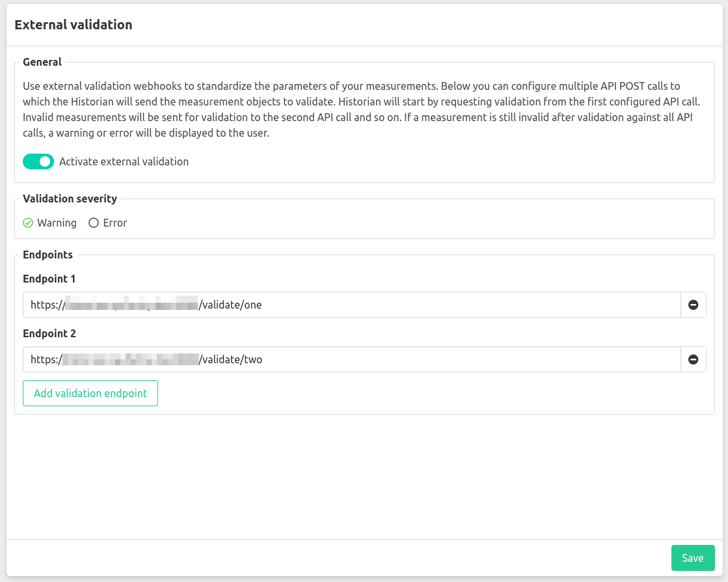Image resolution: width=728 pixels, height=582 pixels.
Task: Click the Endpoint 1 label
Action: point(49,279)
